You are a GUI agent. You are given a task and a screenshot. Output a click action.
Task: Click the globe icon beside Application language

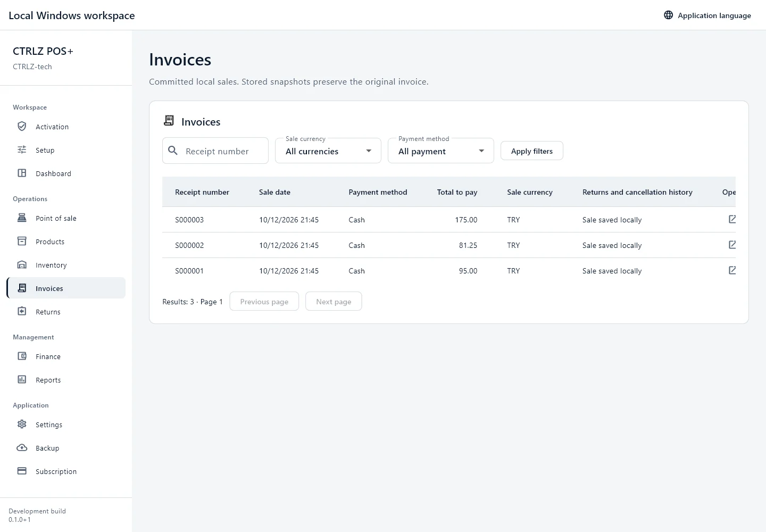[x=668, y=15]
